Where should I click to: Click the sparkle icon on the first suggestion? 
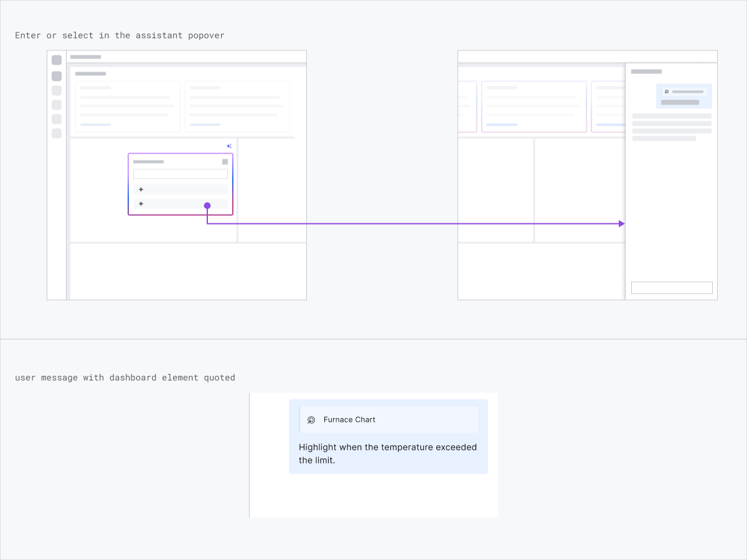click(141, 189)
